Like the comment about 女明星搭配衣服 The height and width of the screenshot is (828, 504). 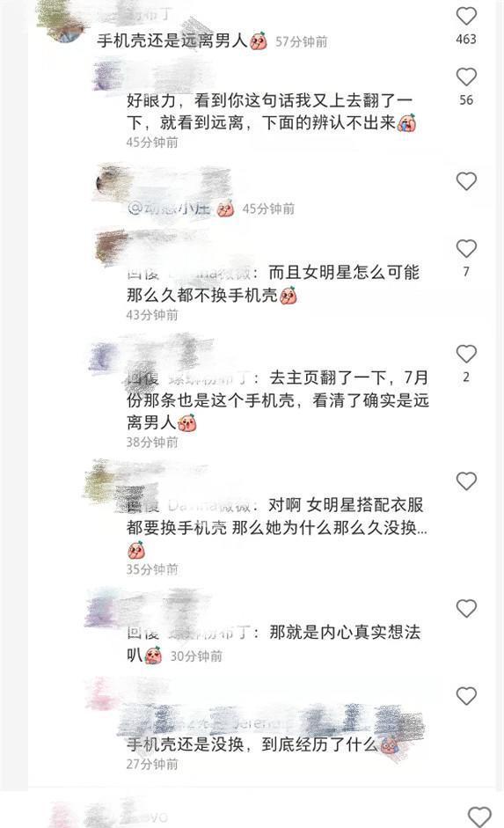466,481
